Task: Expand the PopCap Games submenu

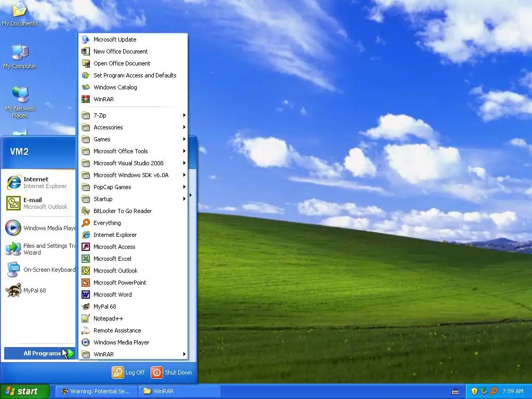Action: [x=132, y=187]
